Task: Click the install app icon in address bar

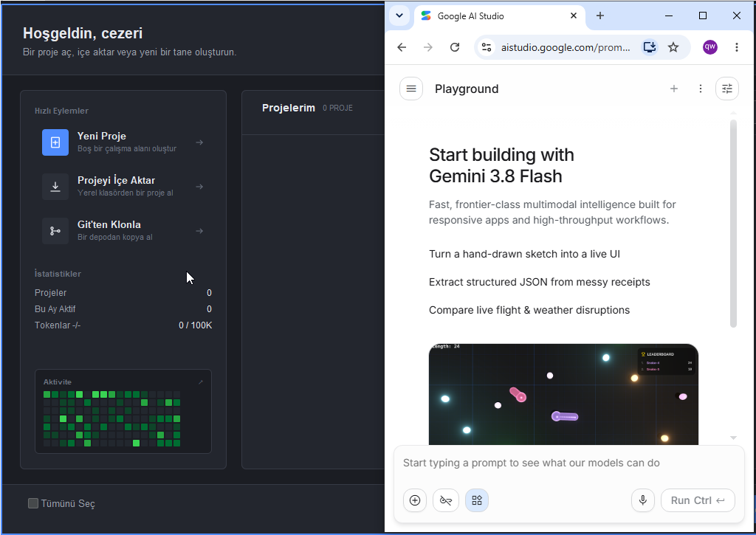Action: tap(650, 47)
